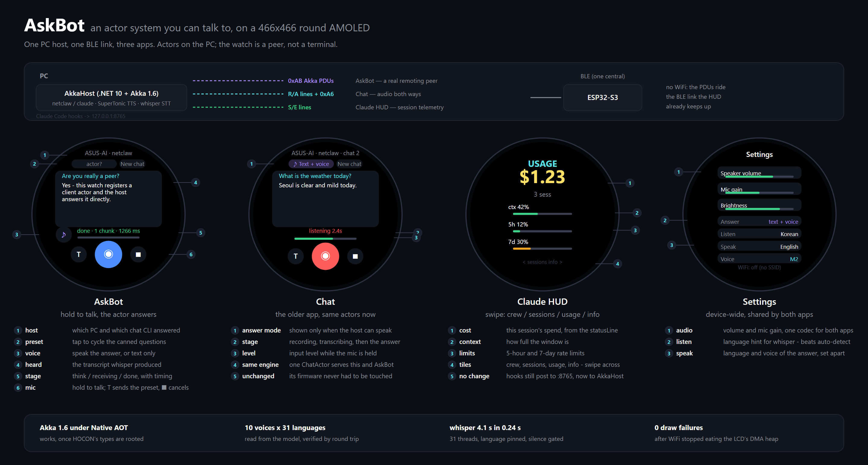Click the 'ctx 42%' progress bar

542,214
